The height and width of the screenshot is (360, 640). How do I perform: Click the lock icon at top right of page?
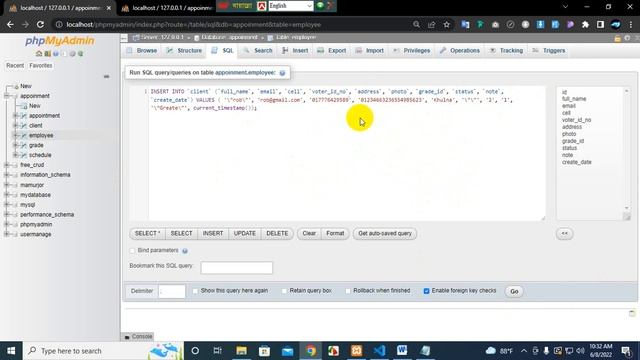[x=618, y=38]
